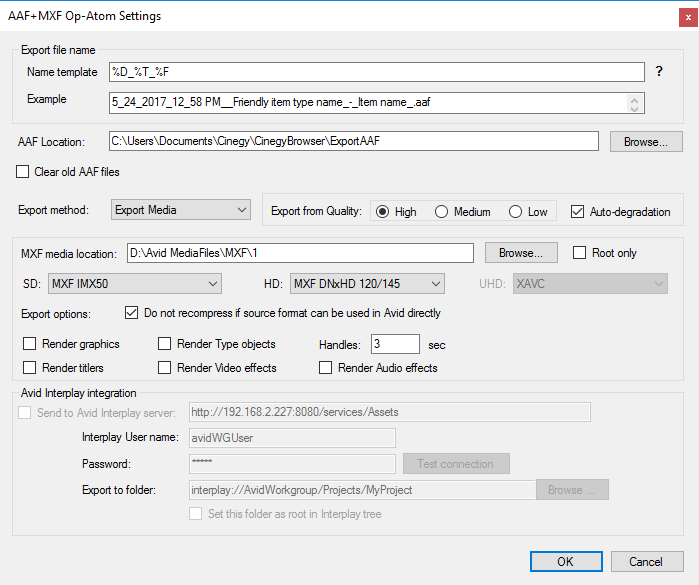Click the Test connection button
Image resolution: width=699 pixels, height=585 pixels.
click(456, 464)
